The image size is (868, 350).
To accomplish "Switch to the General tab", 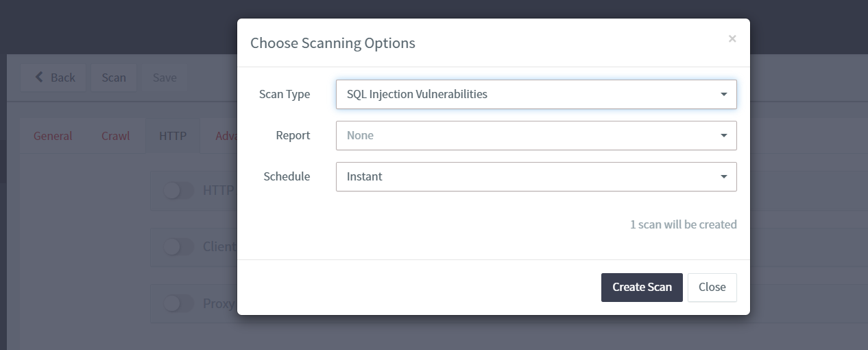I will [53, 136].
